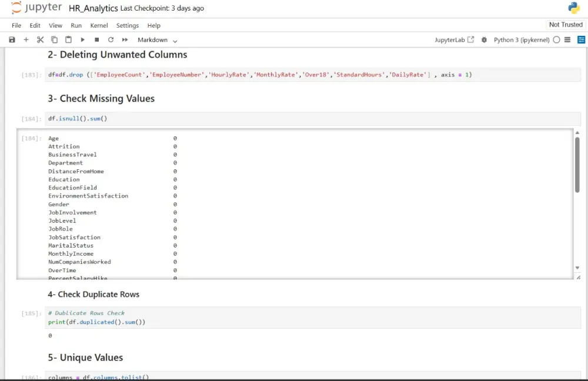The width and height of the screenshot is (588, 381).
Task: Save the notebook with the save icon
Action: pos(12,39)
